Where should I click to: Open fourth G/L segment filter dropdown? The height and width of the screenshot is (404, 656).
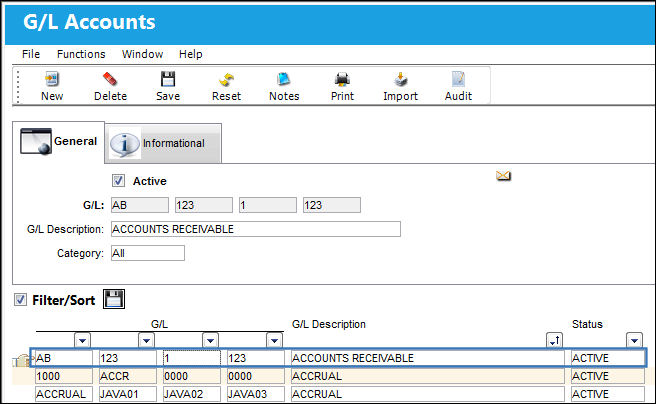(274, 340)
